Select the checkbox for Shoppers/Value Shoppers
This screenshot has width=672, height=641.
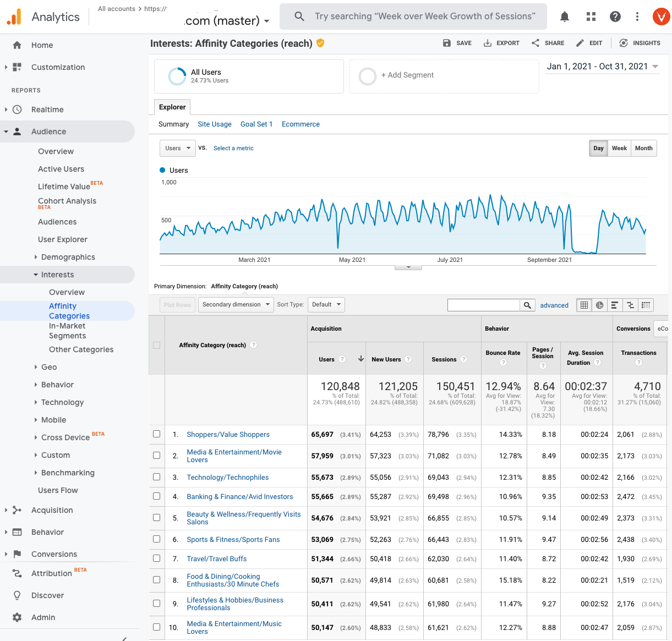pyautogui.click(x=156, y=434)
